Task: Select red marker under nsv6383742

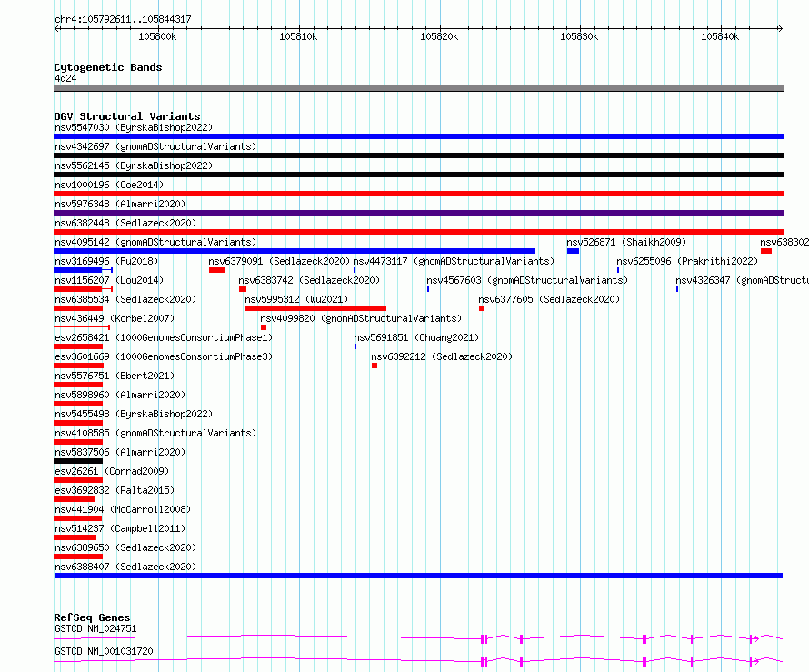Action: (x=243, y=289)
